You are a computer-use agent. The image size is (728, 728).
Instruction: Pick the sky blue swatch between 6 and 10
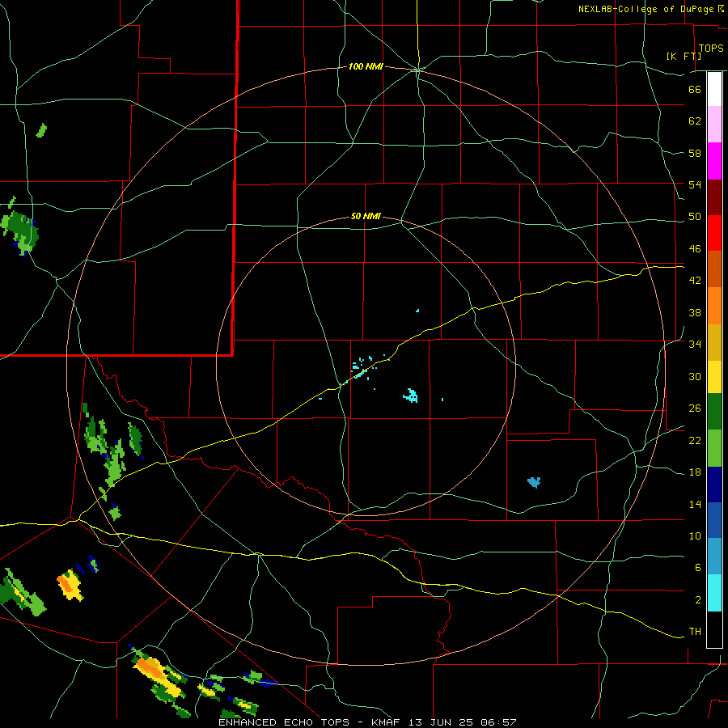tap(714, 557)
